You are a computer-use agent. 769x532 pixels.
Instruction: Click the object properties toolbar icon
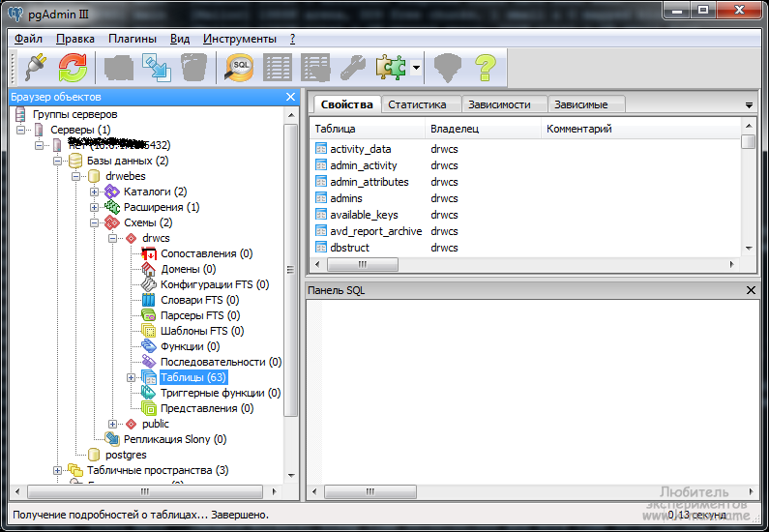[119, 68]
